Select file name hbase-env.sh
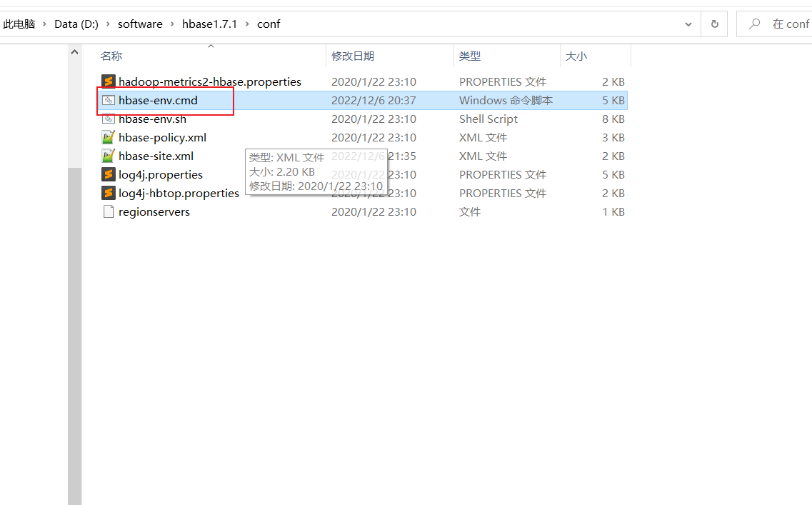Image resolution: width=812 pixels, height=505 pixels. 152,119
